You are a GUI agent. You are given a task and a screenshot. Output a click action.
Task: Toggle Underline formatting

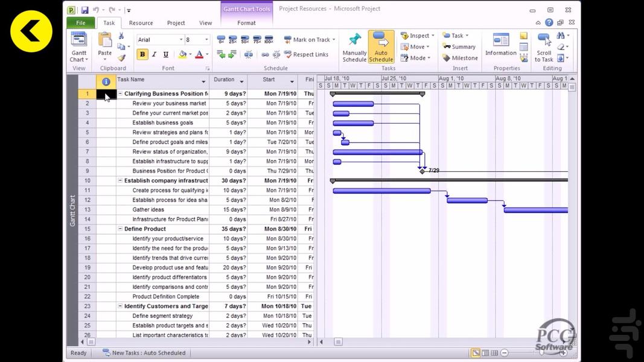click(166, 55)
